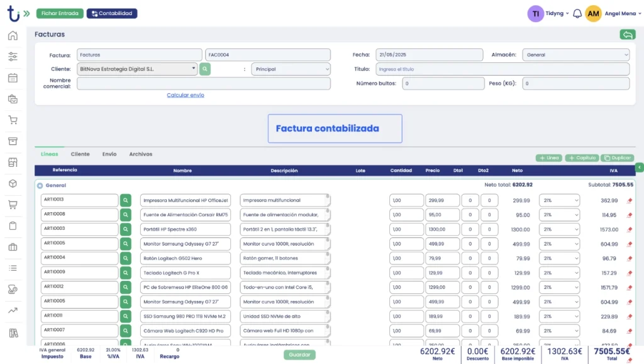Viewport: 644px width, 364px height.
Task: Click the green back arrow button
Action: [627, 35]
